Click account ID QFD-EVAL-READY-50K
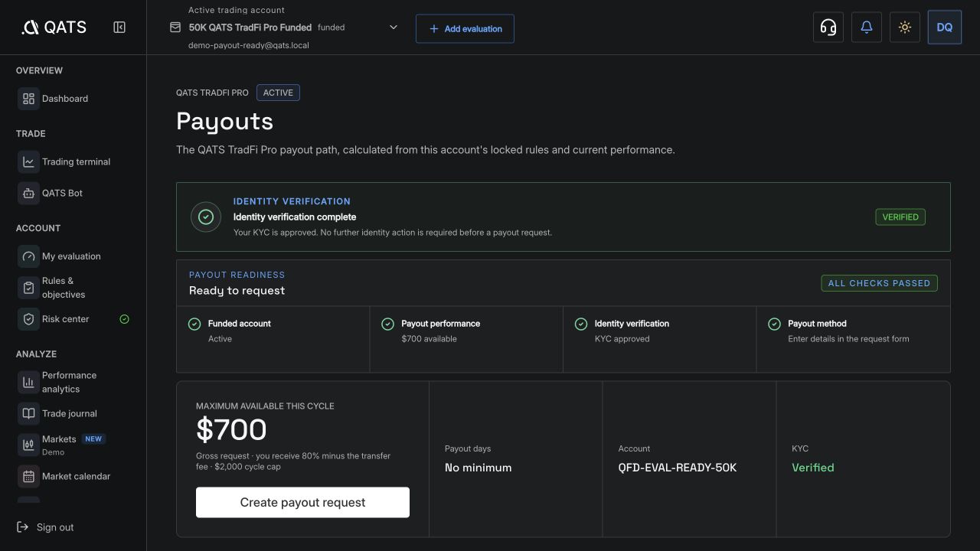The image size is (980, 551). click(x=678, y=468)
